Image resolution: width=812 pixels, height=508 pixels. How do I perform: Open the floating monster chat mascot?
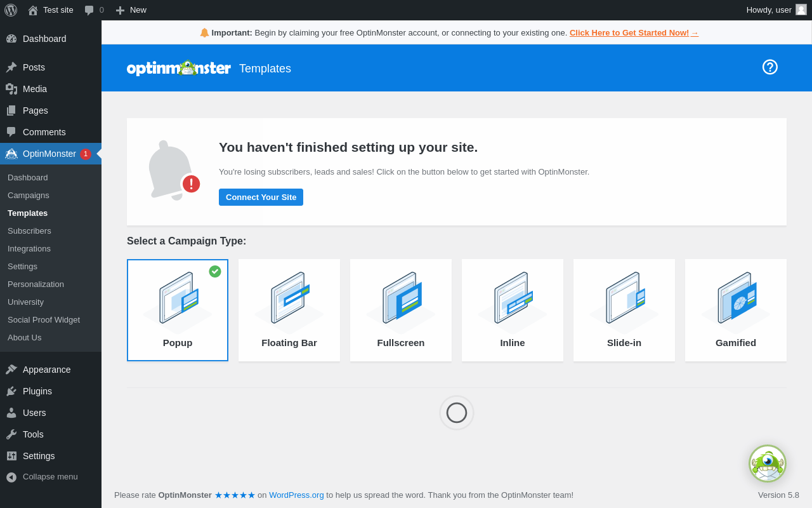point(768,464)
